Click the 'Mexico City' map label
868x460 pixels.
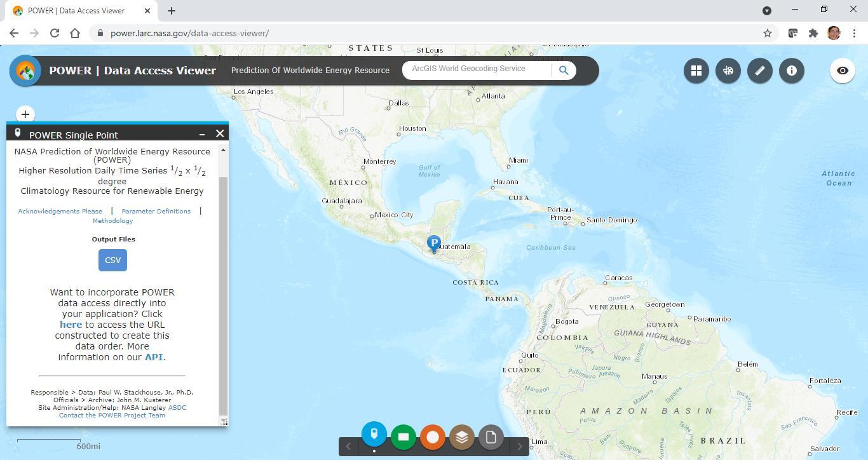[x=395, y=215]
